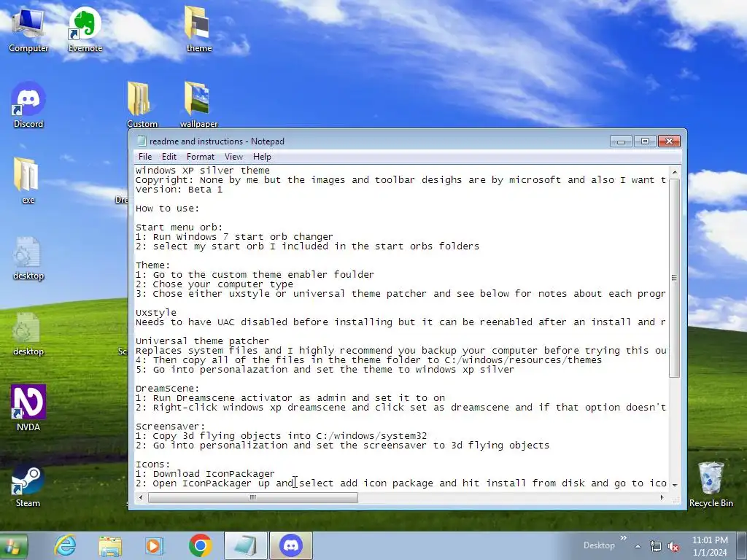This screenshot has width=747, height=560.
Task: Open the Format menu in Notepad
Action: (x=200, y=157)
